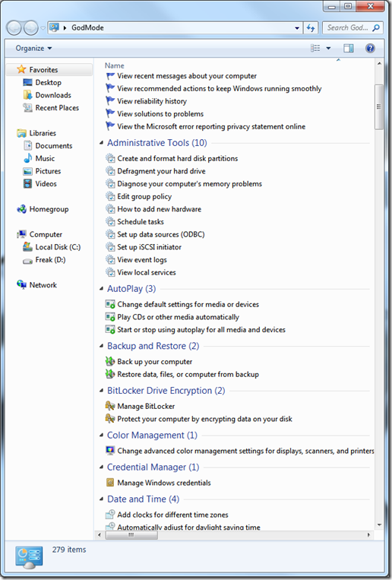Click the keys icon beside Manage BitLocker

110,406
